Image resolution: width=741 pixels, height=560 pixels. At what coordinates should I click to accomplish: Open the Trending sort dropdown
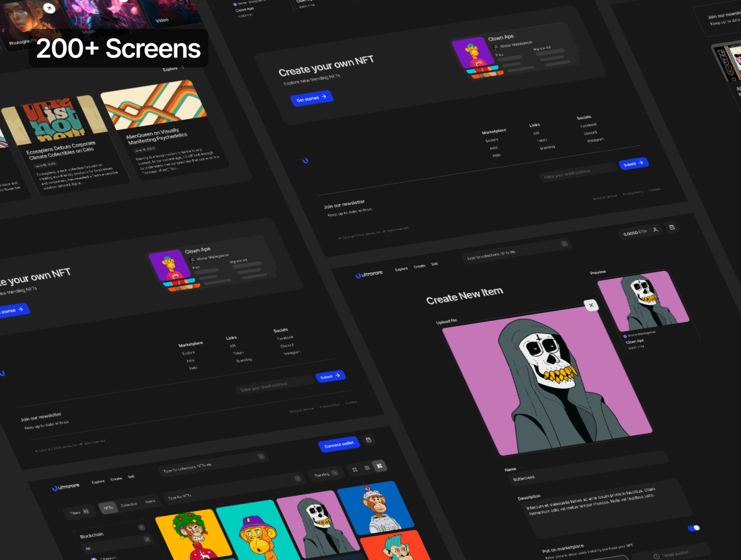point(326,474)
